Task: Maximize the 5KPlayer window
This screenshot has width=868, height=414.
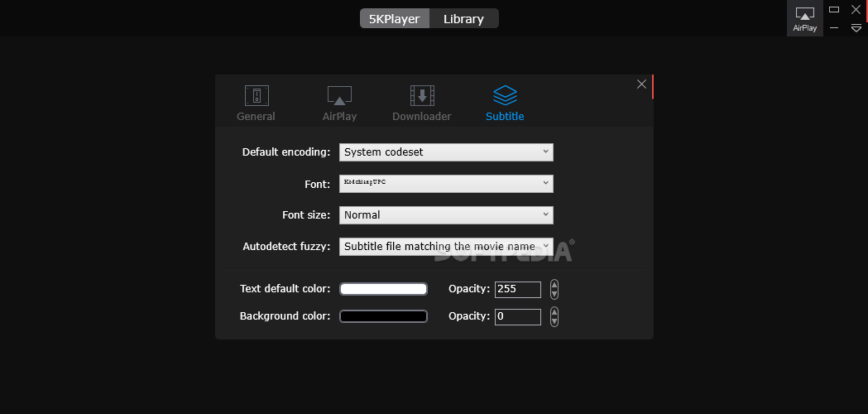Action: pyautogui.click(x=834, y=9)
